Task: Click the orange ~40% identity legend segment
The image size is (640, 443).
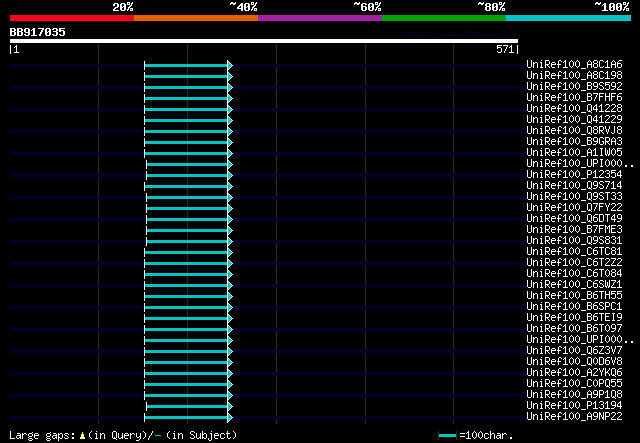Action: [196, 18]
